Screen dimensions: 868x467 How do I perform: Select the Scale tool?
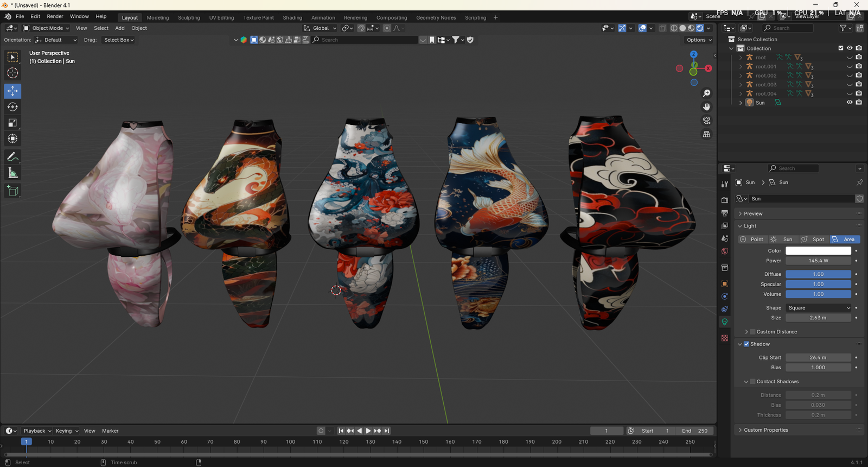coord(12,123)
